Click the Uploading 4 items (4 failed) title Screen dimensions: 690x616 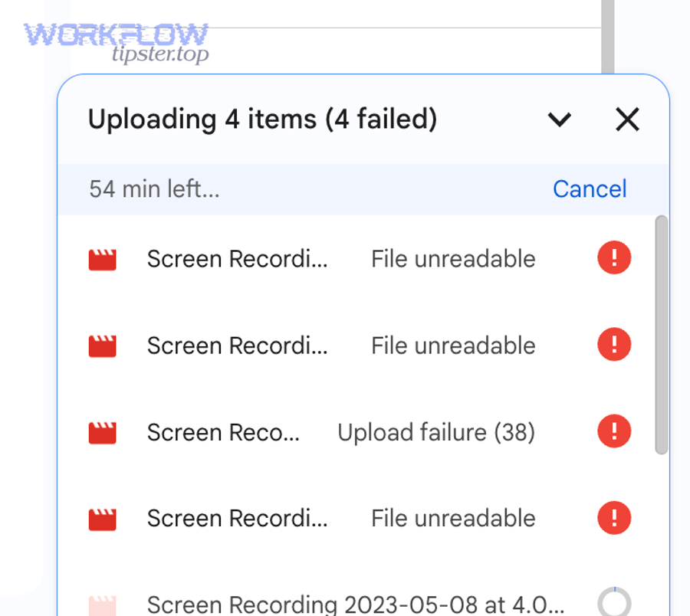pyautogui.click(x=263, y=119)
